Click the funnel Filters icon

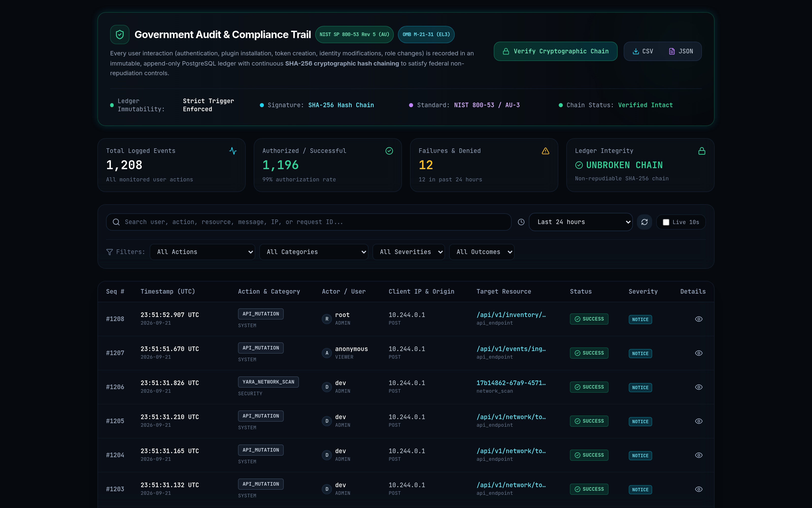pyautogui.click(x=109, y=252)
